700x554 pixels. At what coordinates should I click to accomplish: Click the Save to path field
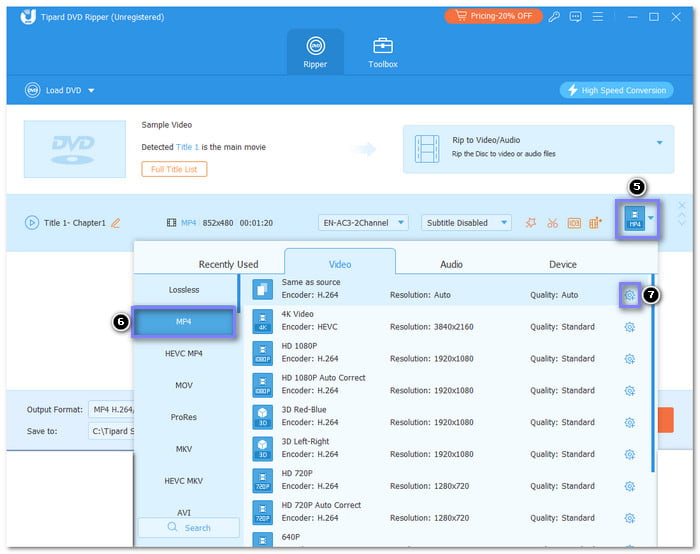coord(111,431)
